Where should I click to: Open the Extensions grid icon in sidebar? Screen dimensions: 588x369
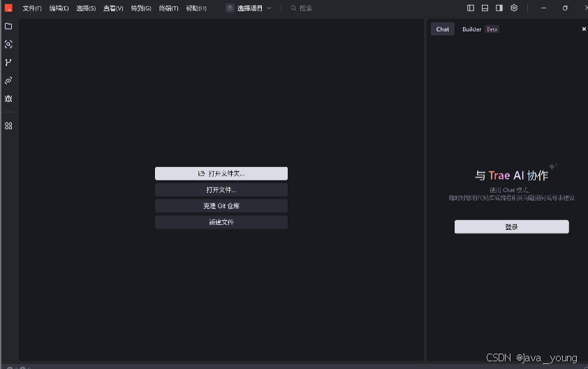[x=8, y=126]
